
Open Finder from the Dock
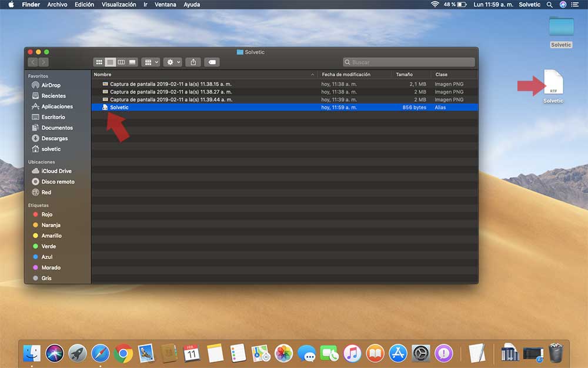coord(32,353)
